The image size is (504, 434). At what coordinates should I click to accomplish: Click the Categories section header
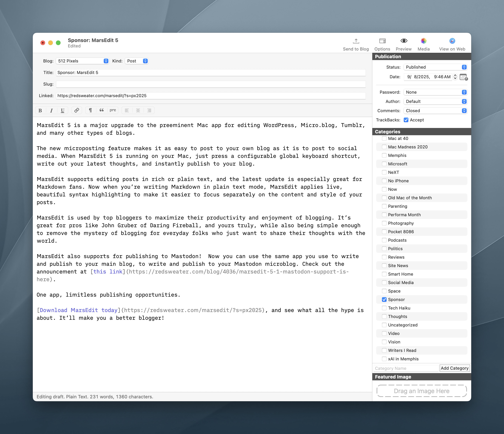tap(421, 132)
